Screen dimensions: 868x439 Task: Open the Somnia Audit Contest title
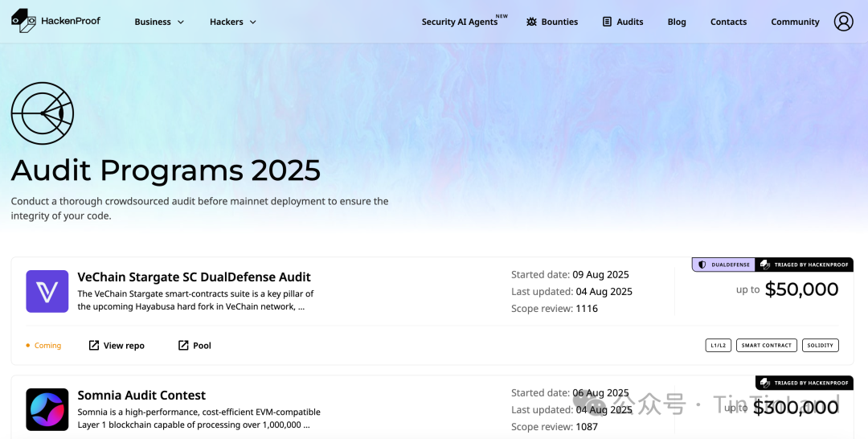[x=141, y=396]
